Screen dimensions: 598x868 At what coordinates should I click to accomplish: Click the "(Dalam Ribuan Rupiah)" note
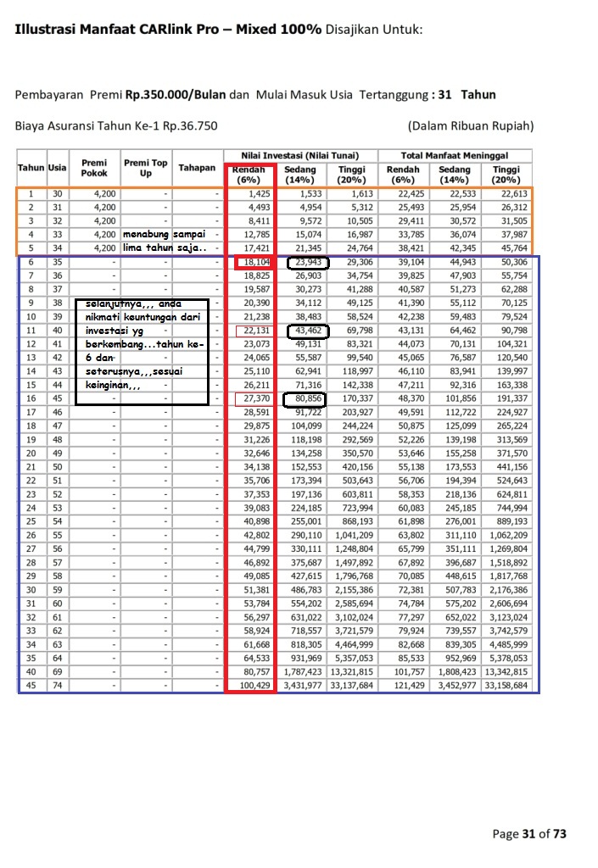pyautogui.click(x=471, y=125)
